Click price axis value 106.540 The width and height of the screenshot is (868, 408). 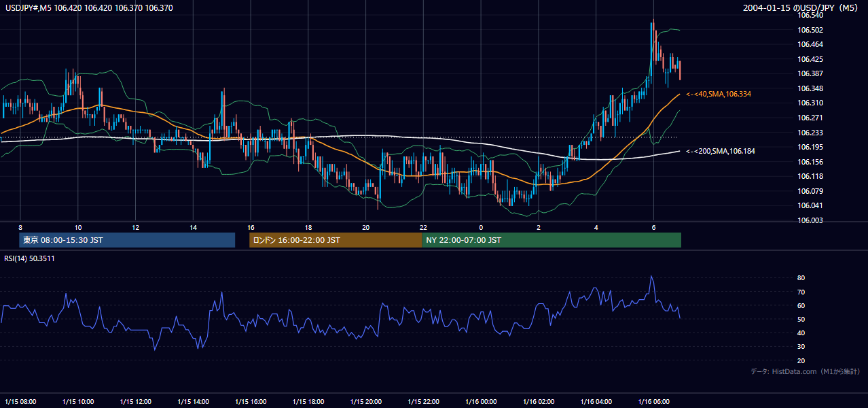[810, 15]
